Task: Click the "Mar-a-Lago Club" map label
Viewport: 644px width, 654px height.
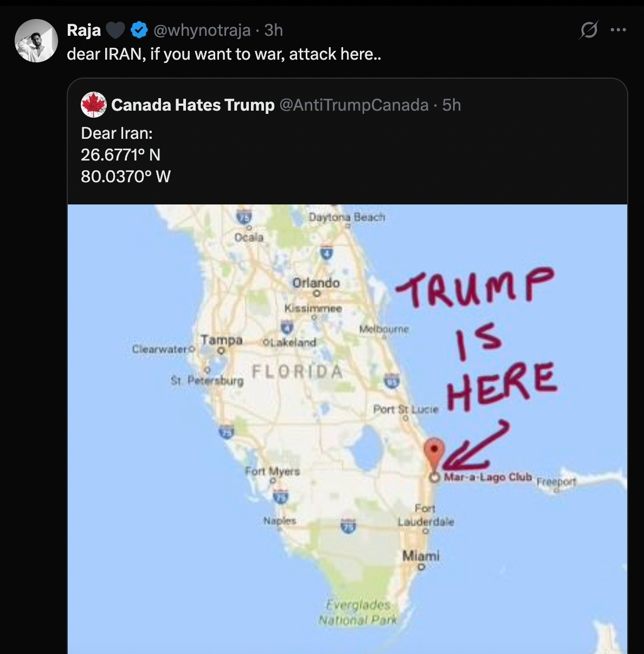Action: [487, 477]
